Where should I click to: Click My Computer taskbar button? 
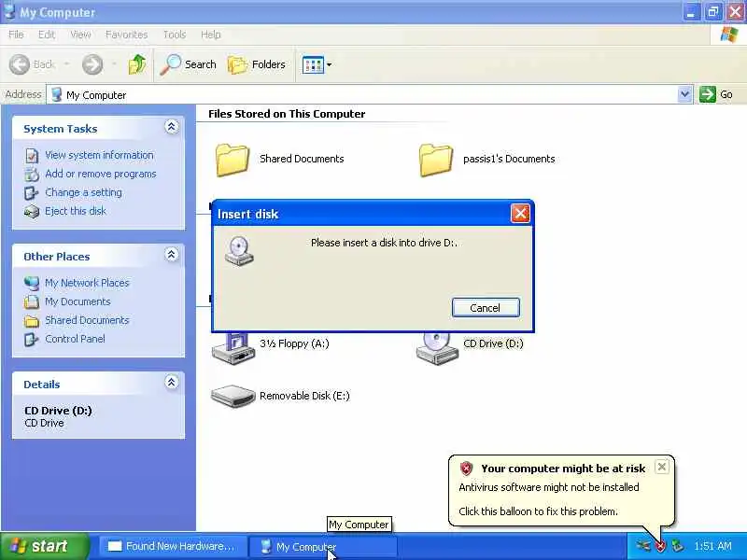click(323, 547)
